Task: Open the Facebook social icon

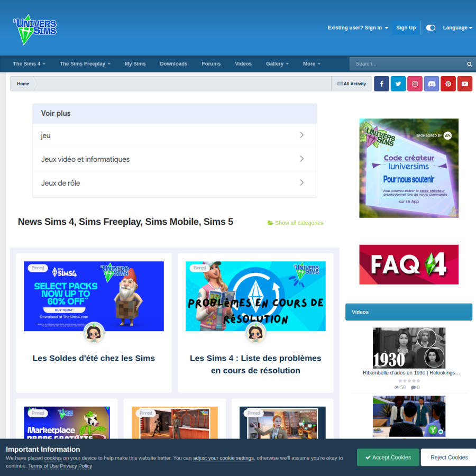Action: [381, 84]
